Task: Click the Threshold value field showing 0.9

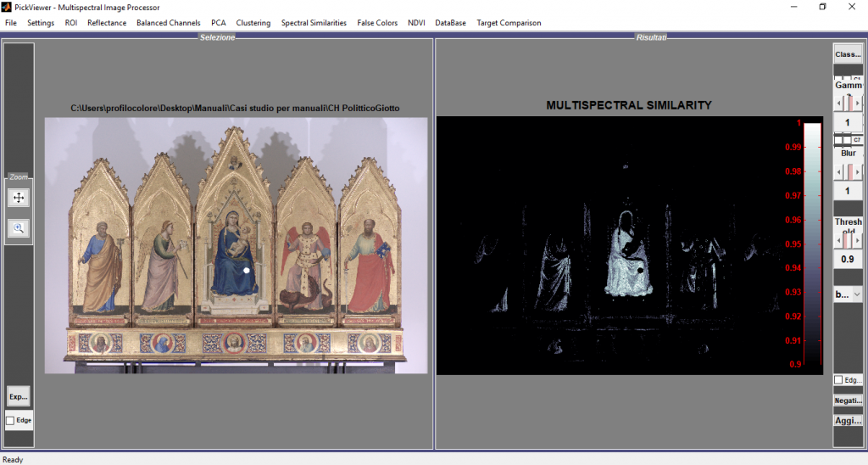Action: (848, 259)
